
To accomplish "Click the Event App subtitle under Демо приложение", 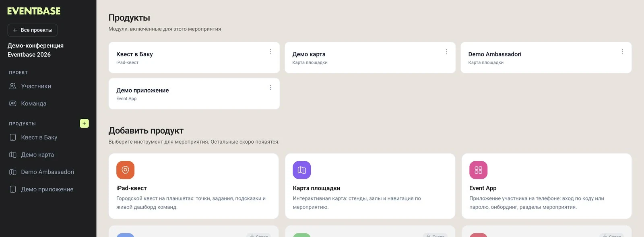I will (x=126, y=99).
